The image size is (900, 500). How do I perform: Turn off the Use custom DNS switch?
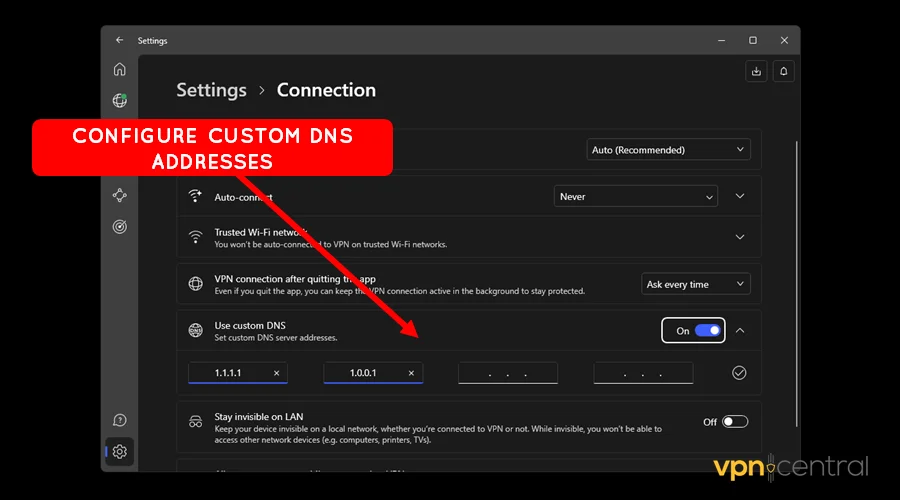pos(707,331)
